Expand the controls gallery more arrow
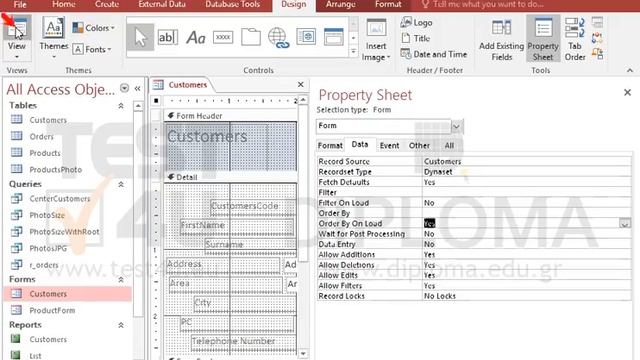The image size is (640, 360). click(x=353, y=52)
